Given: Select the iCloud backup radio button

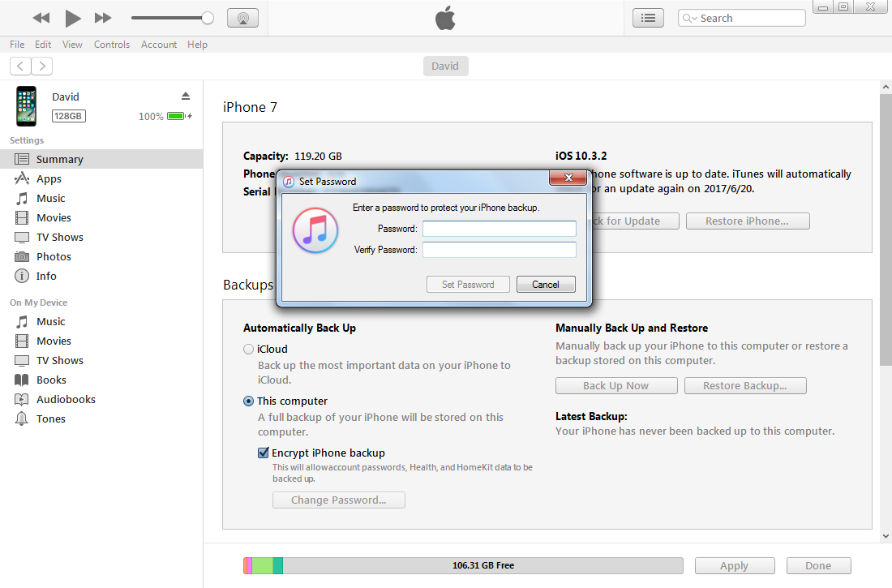Looking at the screenshot, I should pos(249,350).
